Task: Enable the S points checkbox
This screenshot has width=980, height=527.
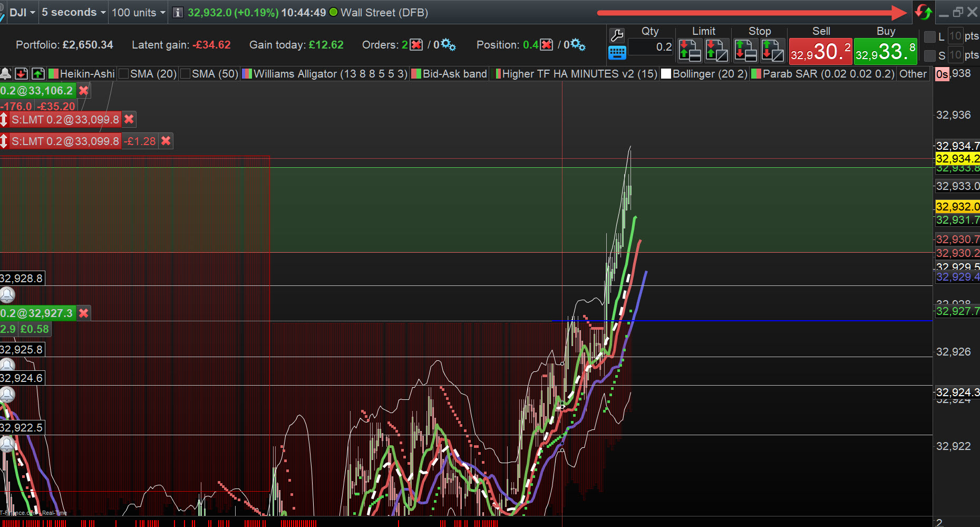Action: [930, 55]
